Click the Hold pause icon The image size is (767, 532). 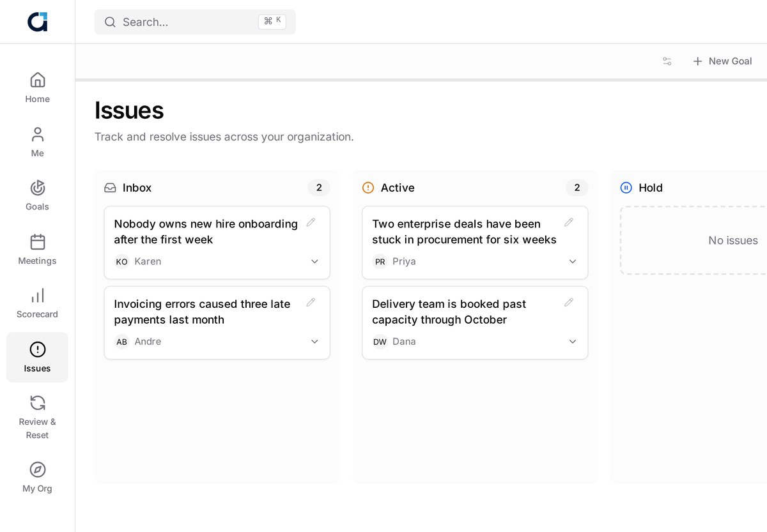[x=626, y=188]
